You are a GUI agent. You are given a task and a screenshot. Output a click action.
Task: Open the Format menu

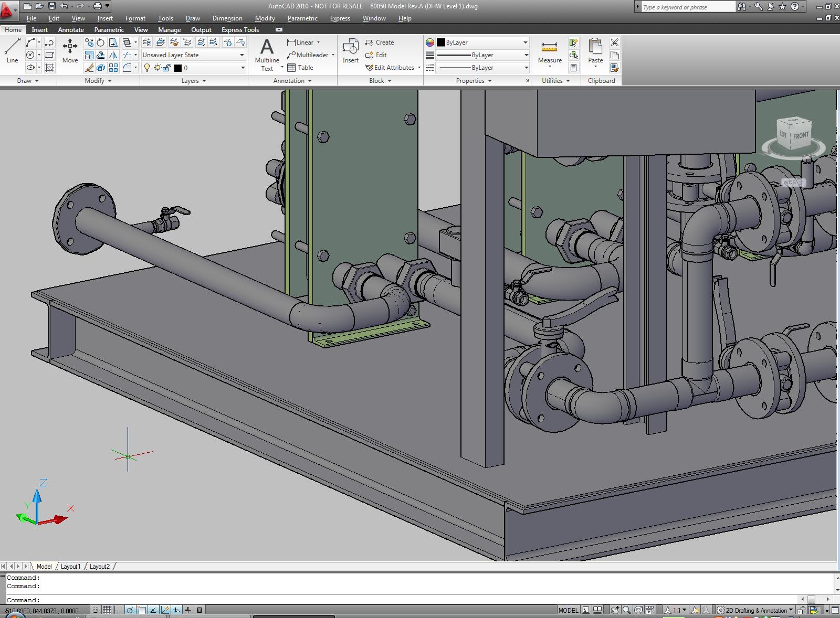(x=135, y=18)
